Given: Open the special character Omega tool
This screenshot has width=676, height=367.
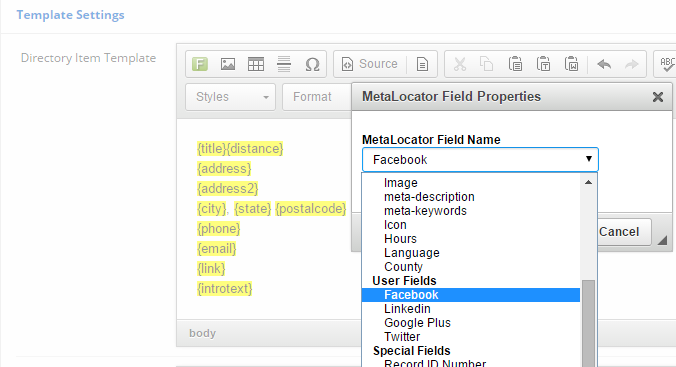Looking at the screenshot, I should tap(312, 64).
